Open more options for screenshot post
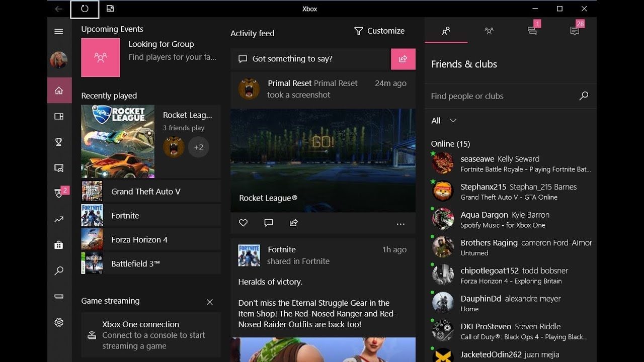644x362 pixels. coord(400,224)
